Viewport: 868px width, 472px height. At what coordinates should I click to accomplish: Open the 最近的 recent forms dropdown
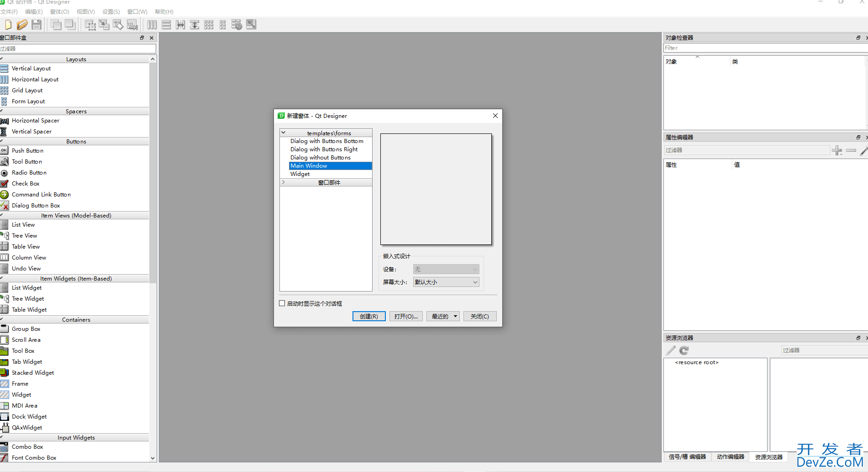443,317
